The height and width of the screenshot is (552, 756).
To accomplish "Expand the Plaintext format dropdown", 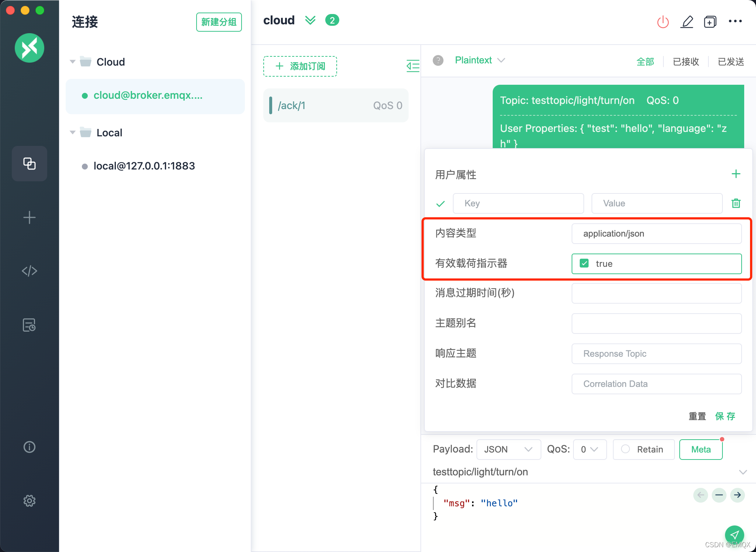I will [502, 60].
